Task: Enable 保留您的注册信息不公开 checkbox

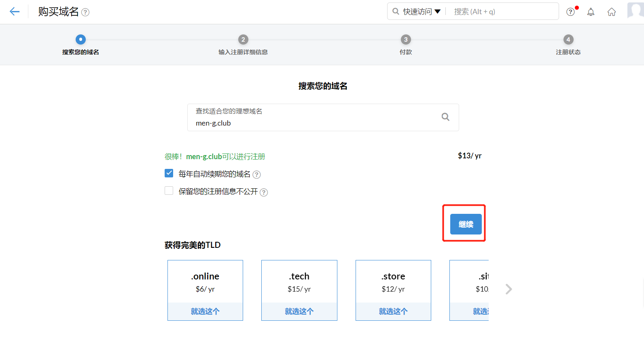Action: coord(169,191)
